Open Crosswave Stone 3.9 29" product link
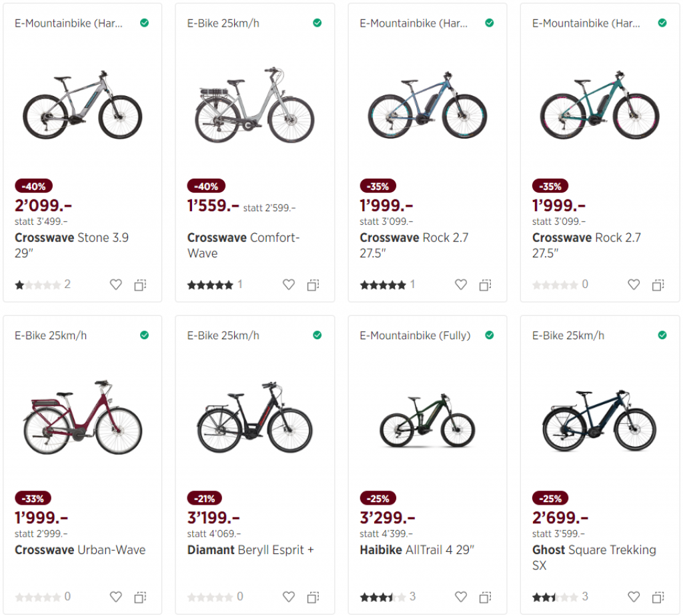The image size is (683, 616). click(x=71, y=245)
